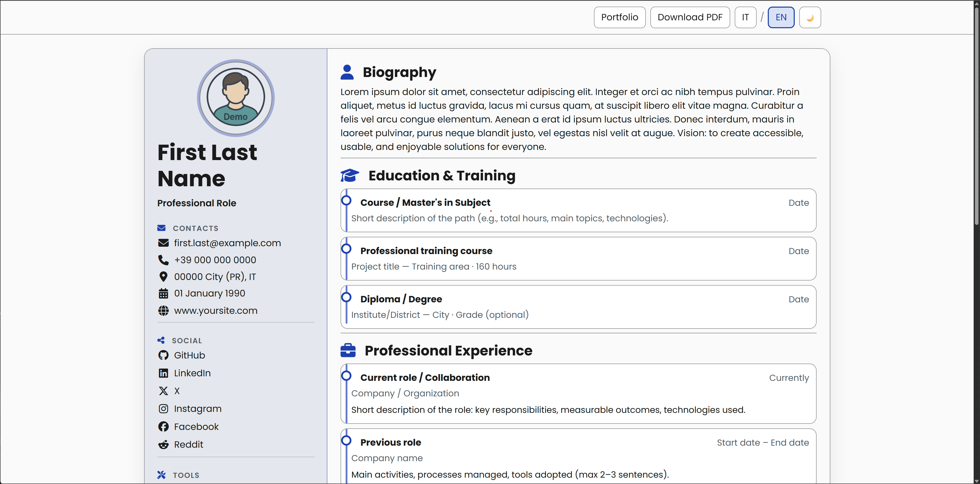Viewport: 980px width, 484px height.
Task: Click the Reddit alien icon
Action: coord(163,444)
